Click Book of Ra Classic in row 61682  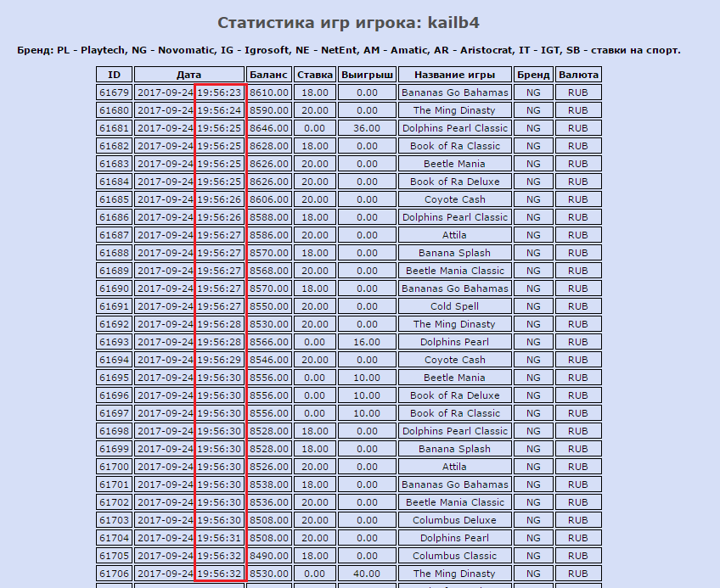coord(455,146)
